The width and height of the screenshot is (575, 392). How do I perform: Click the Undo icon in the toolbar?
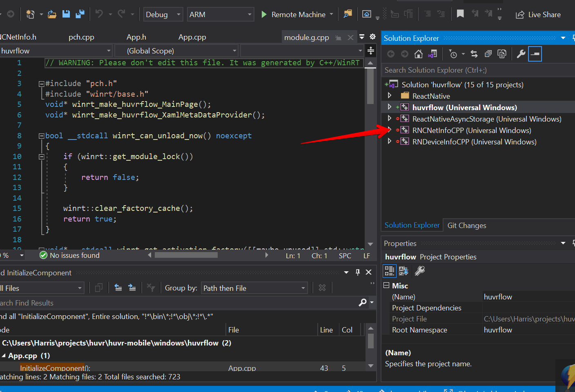[99, 13]
